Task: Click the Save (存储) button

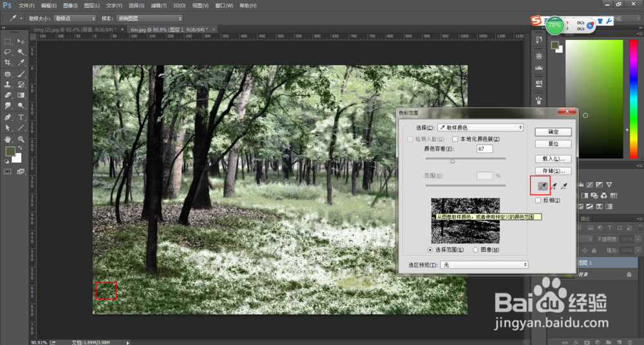Action: point(553,171)
